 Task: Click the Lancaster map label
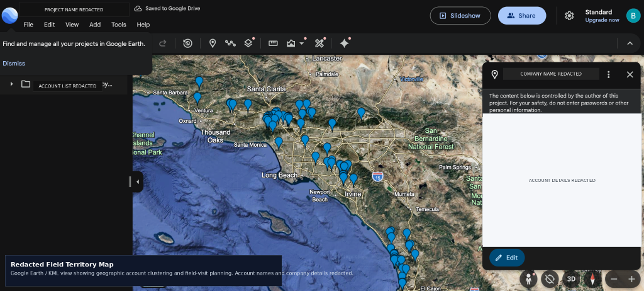click(326, 59)
